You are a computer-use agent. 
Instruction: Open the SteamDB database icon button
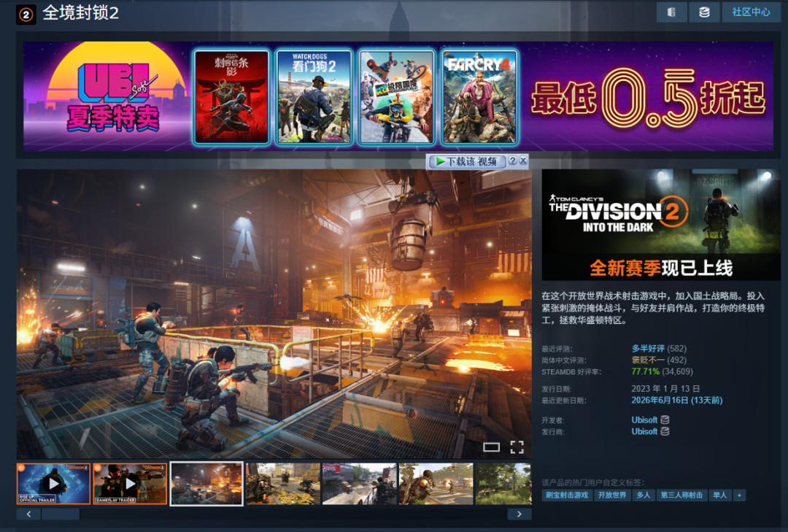[x=704, y=12]
